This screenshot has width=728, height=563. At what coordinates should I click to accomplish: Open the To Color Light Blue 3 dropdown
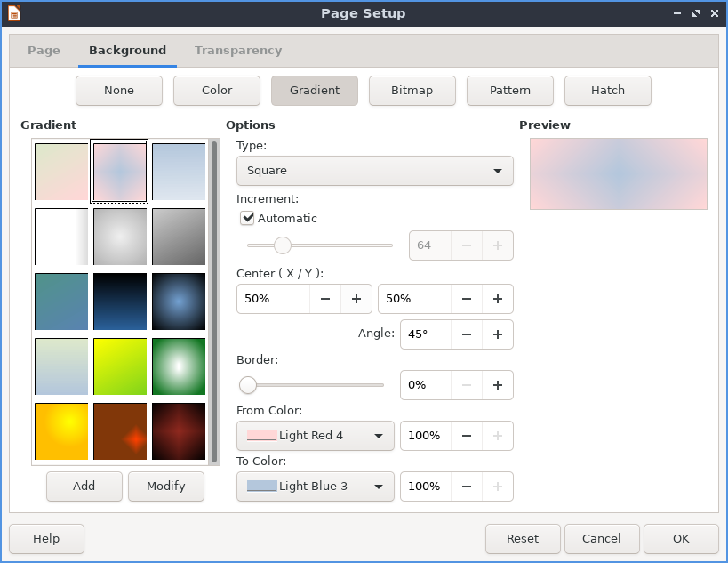316,487
